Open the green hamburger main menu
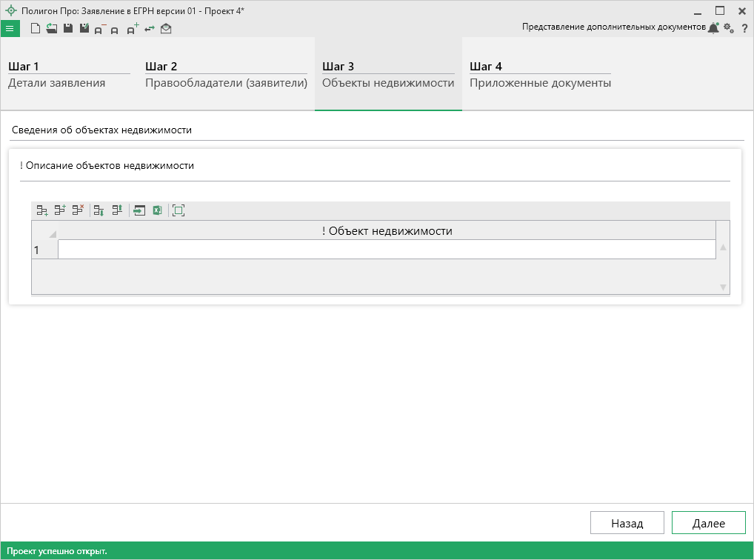 10,29
